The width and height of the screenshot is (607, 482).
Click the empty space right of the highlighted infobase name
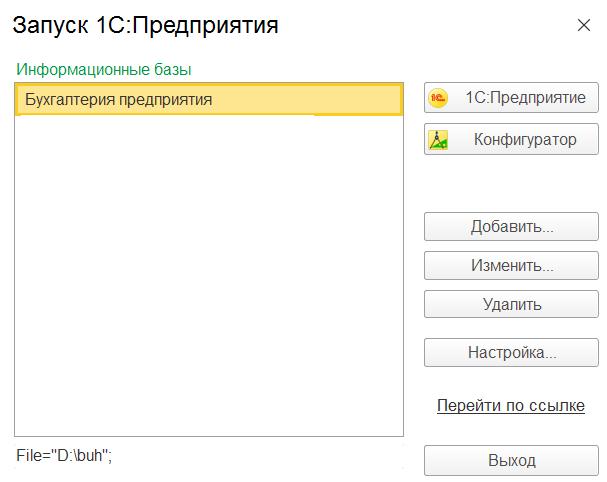pyautogui.click(x=310, y=100)
